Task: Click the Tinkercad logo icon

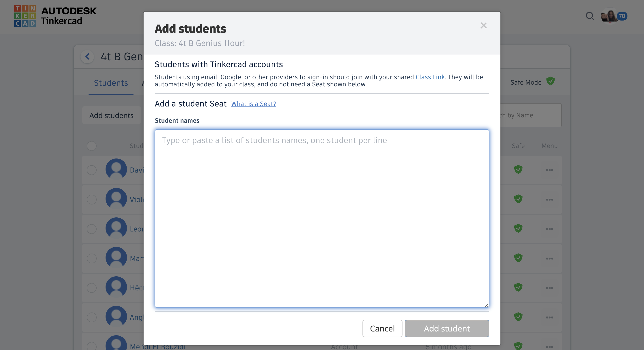Action: click(25, 16)
